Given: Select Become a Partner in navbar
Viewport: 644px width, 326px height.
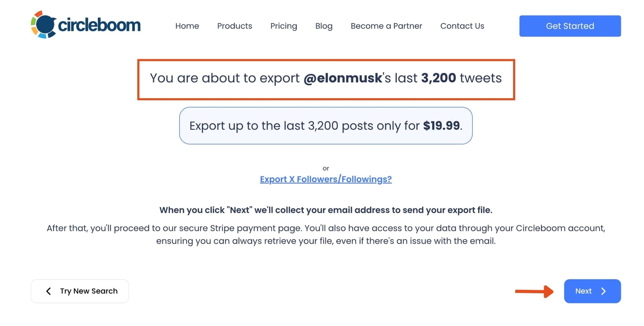Looking at the screenshot, I should [x=386, y=26].
